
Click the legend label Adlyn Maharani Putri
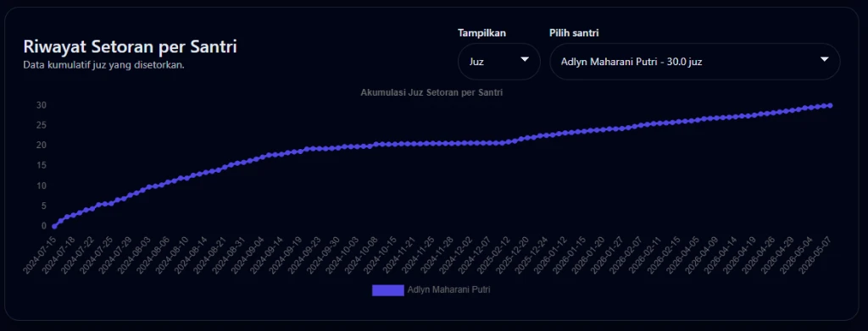click(x=448, y=290)
